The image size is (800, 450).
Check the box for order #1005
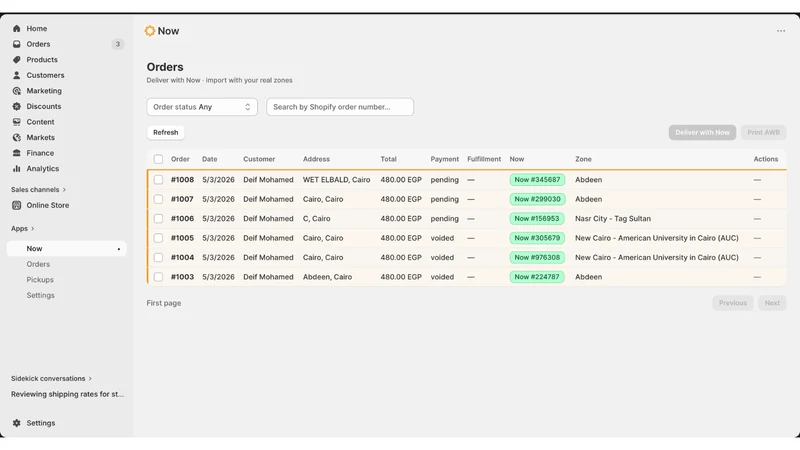[x=158, y=238]
